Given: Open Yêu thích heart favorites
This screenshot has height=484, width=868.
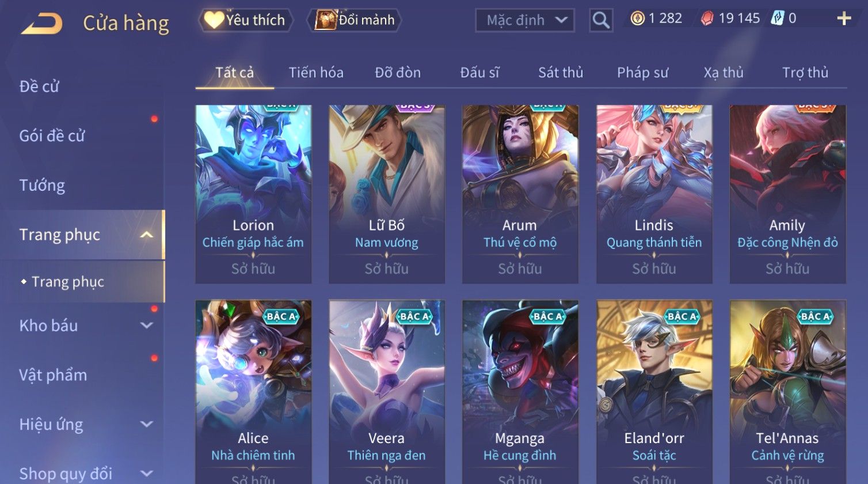Looking at the screenshot, I should [x=246, y=20].
